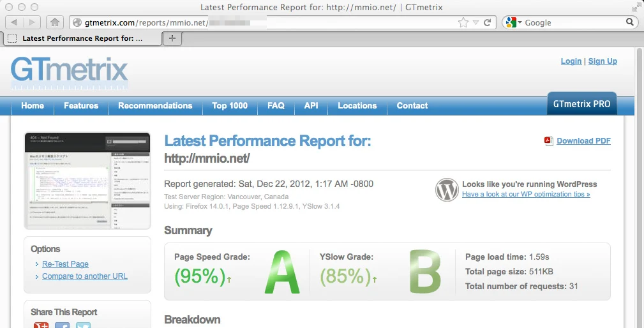
Task: Open the Features menu item
Action: 81,105
